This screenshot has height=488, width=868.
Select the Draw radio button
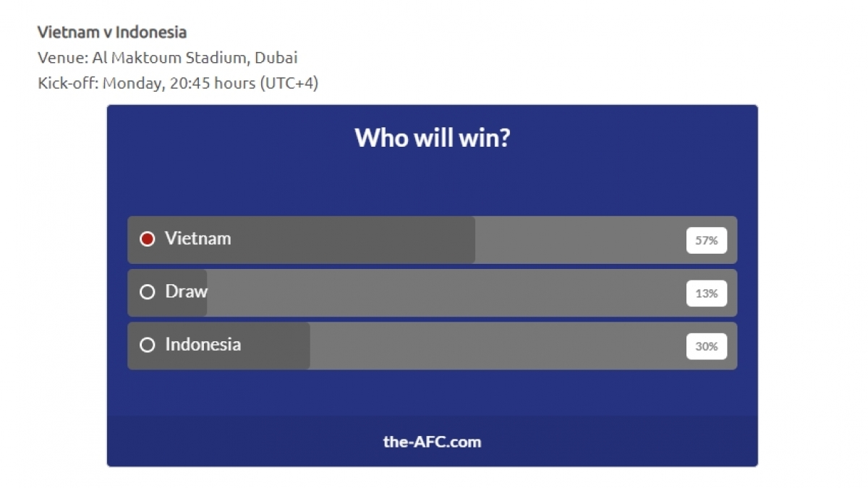tap(148, 292)
